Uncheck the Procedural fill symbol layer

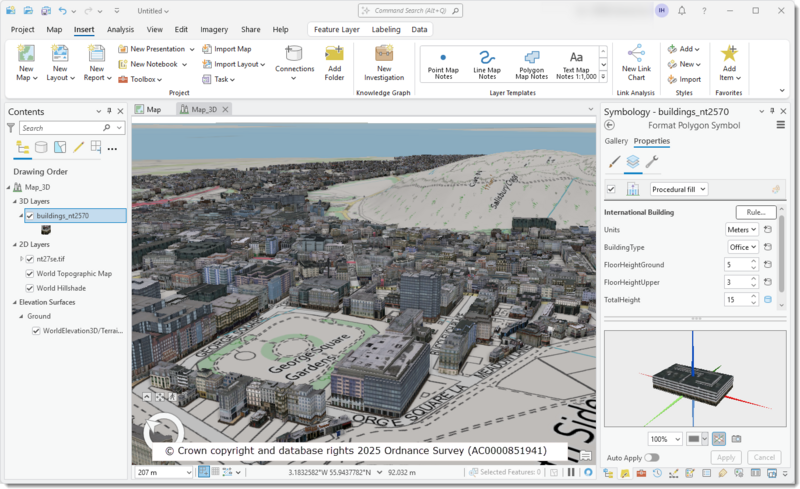click(611, 189)
